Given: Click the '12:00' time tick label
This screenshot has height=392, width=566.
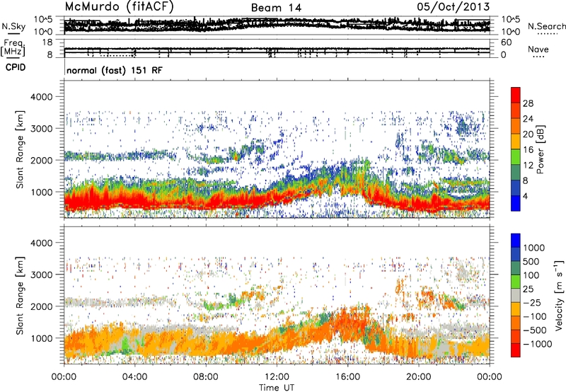Looking at the screenshot, I should pos(277,377).
